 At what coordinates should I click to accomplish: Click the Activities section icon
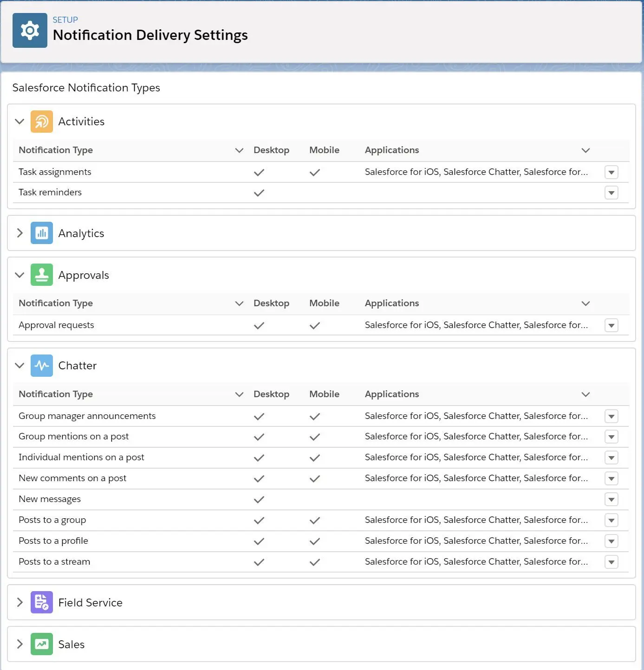coord(42,122)
